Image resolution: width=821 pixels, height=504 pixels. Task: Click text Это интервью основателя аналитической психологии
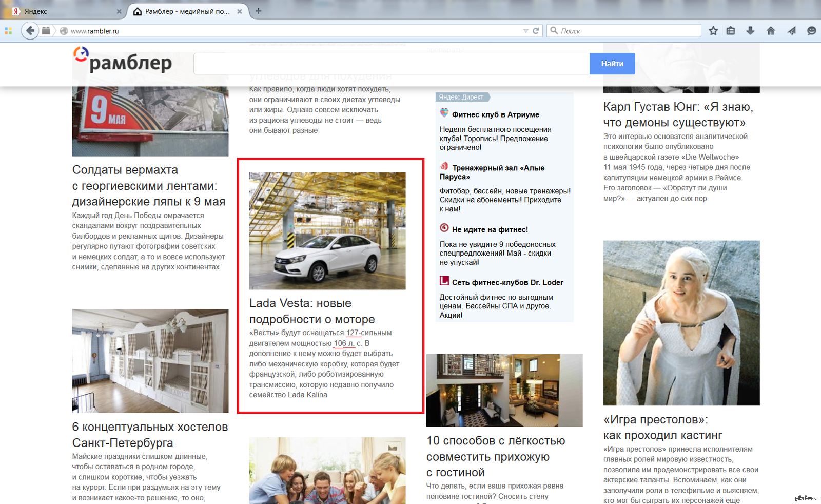(x=675, y=141)
